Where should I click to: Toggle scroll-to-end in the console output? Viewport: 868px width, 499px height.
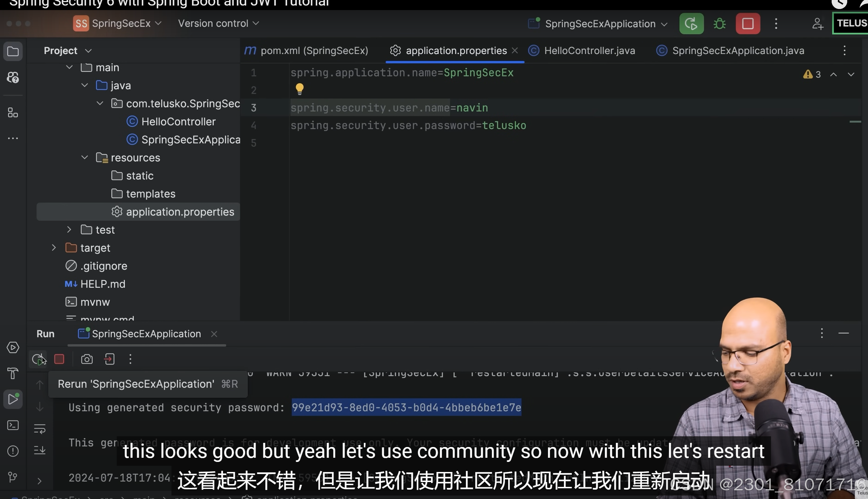tap(39, 450)
